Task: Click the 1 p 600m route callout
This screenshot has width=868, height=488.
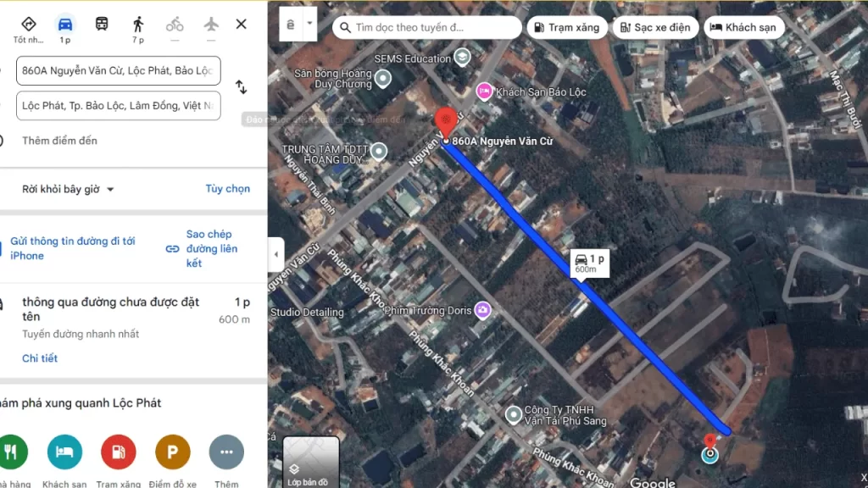Action: pyautogui.click(x=590, y=263)
